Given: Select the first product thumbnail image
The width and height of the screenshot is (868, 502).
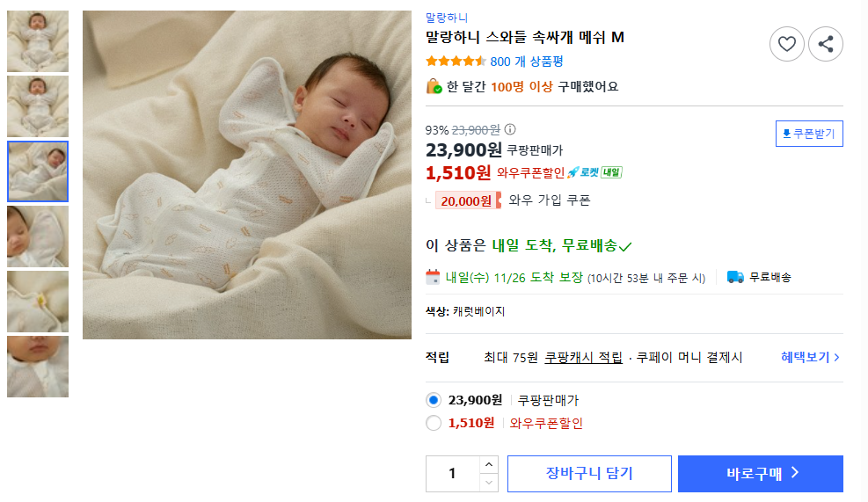Looking at the screenshot, I should click(x=38, y=40).
